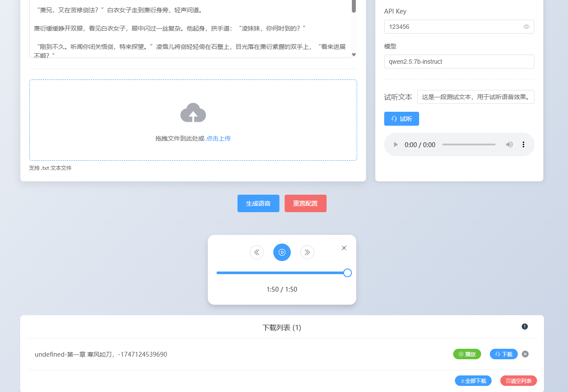568x392 pixels.
Task: Click the 重置配置 button
Action: pos(306,203)
